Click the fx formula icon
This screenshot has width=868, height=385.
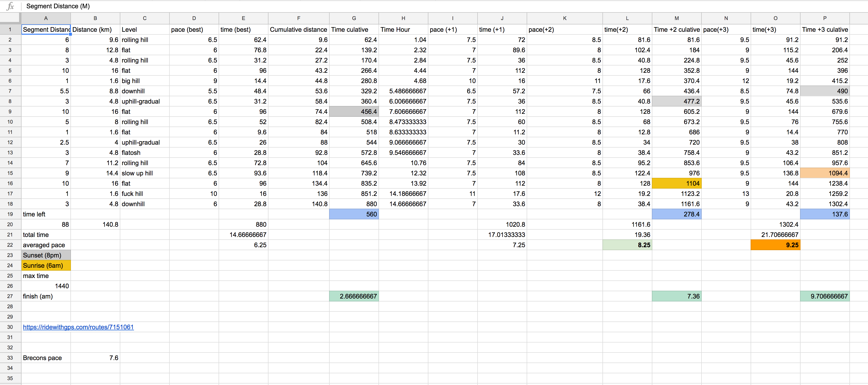click(x=11, y=6)
